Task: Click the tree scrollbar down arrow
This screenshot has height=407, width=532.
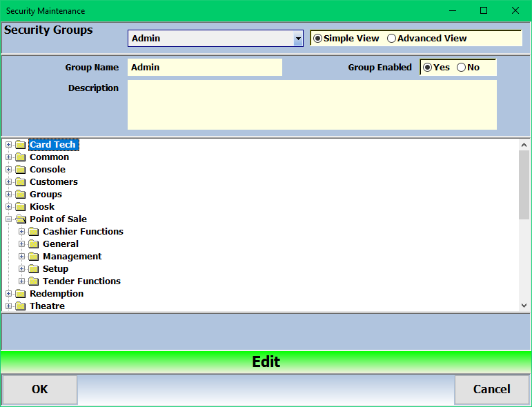Action: tap(524, 305)
